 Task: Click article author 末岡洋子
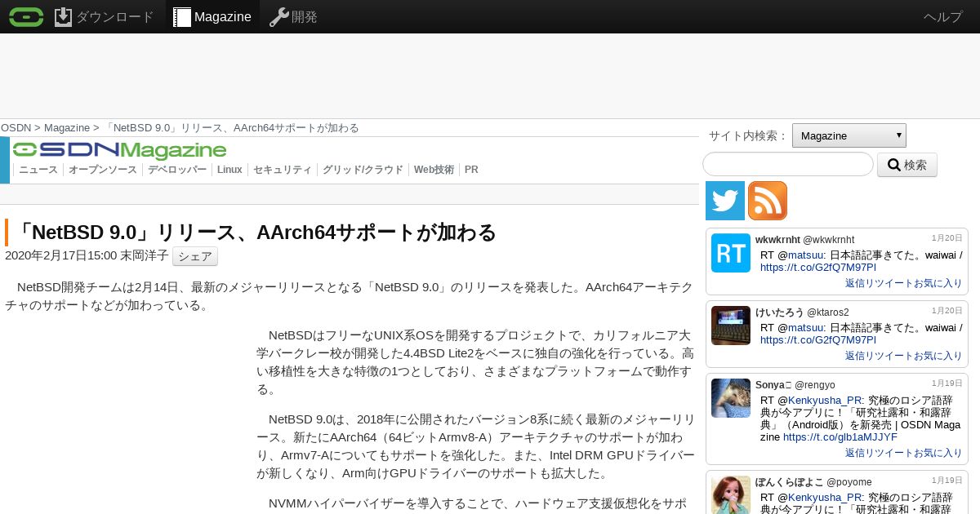pos(145,255)
